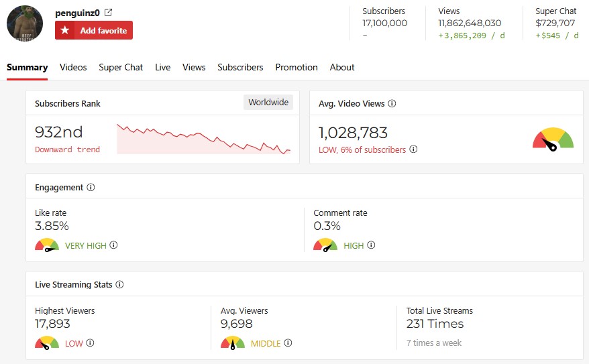Click the Downward trend label
This screenshot has height=364, width=589.
pos(67,149)
